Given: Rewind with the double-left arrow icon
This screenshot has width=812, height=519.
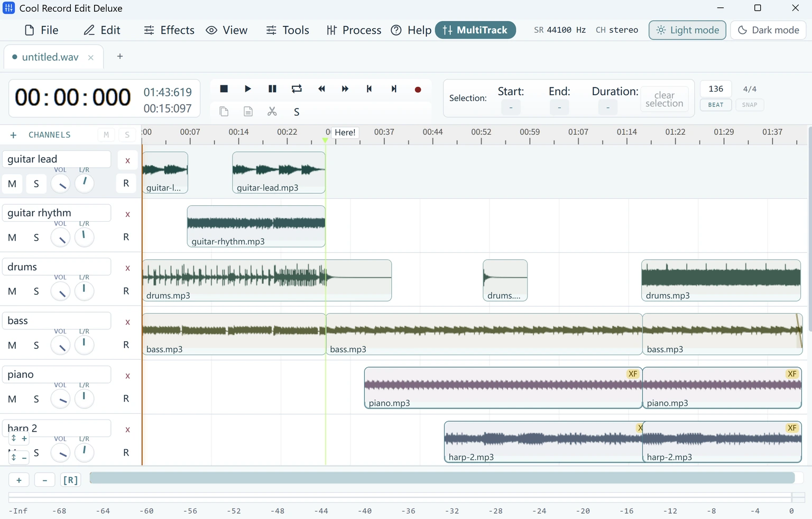Looking at the screenshot, I should pyautogui.click(x=321, y=89).
